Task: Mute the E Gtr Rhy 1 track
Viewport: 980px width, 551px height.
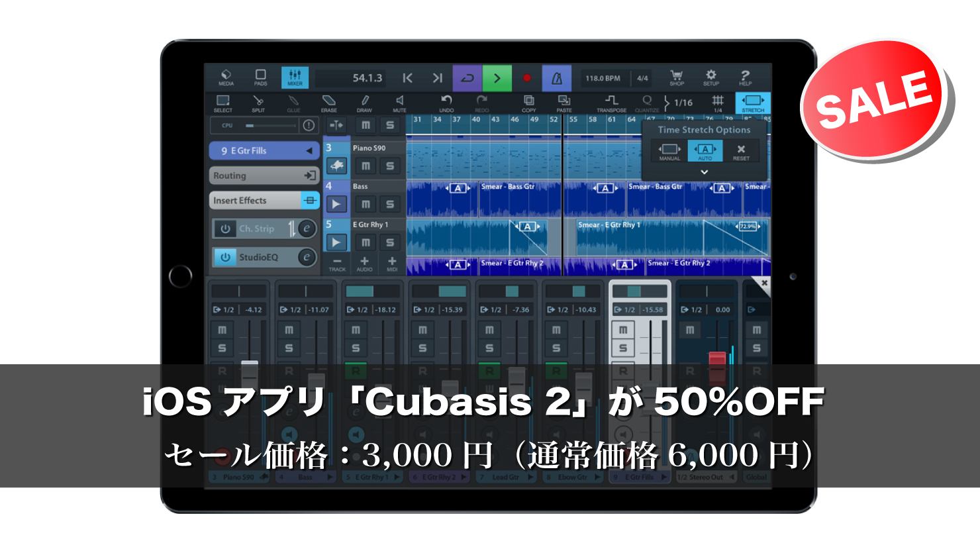Action: 366,242
